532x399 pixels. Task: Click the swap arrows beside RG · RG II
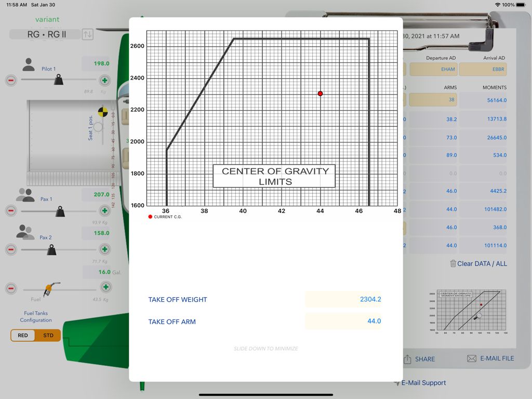click(x=87, y=35)
